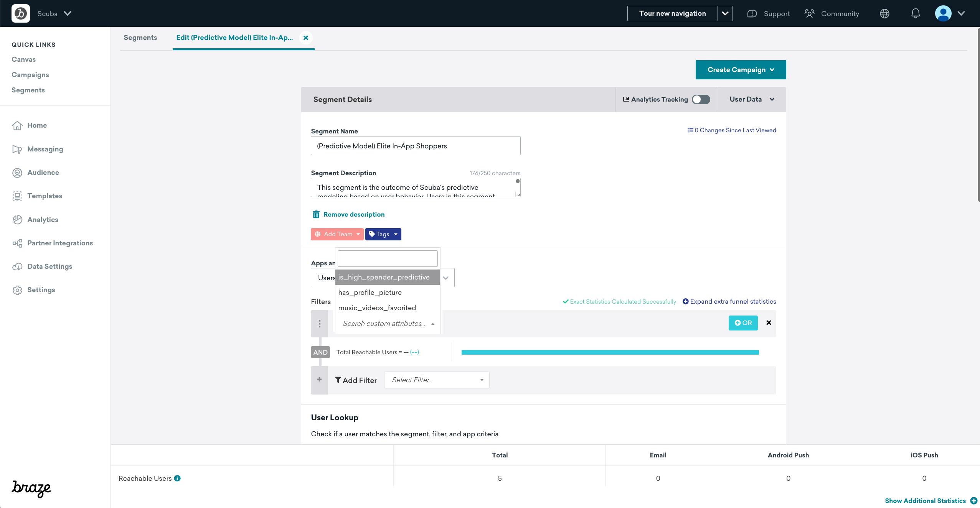Click the Templates icon
The width and height of the screenshot is (980, 508).
pos(17,196)
